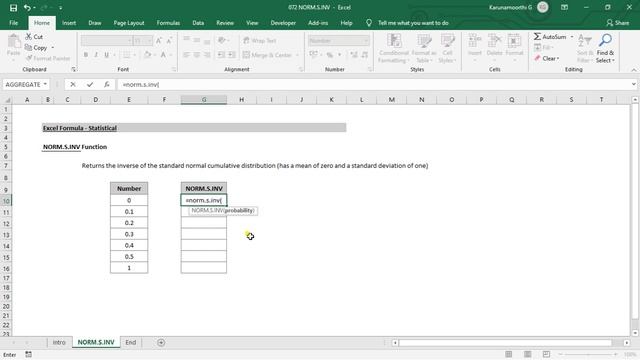Click the Format cells button
The image size is (640, 360).
(x=514, y=48)
